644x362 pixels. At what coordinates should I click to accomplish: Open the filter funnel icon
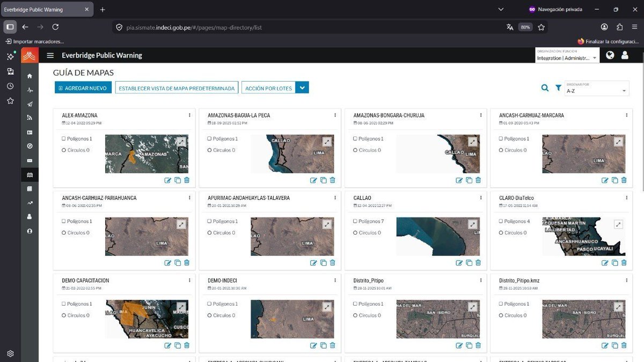click(558, 88)
